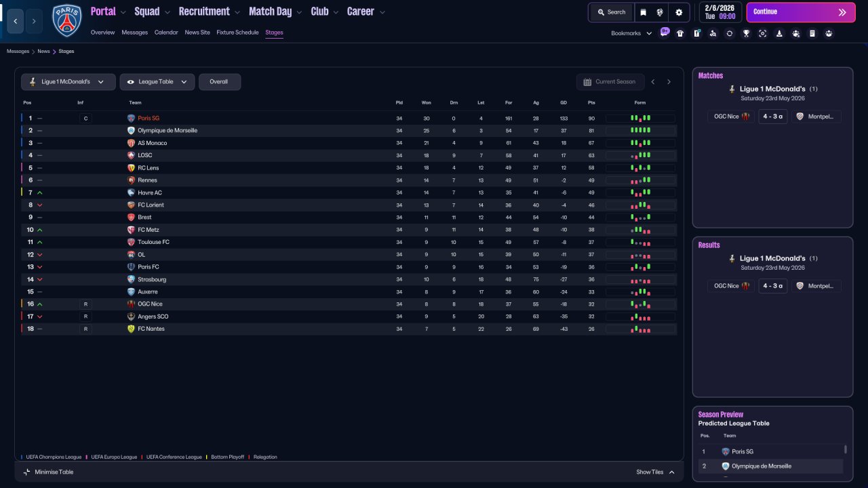Open the globe world icon in top bar
Screen dimensions: 868x488
pyautogui.click(x=659, y=12)
